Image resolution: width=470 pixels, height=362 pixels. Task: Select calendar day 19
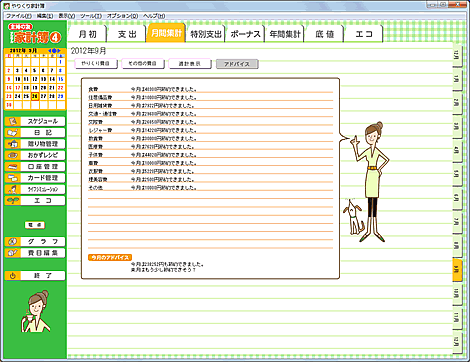[x=35, y=88]
